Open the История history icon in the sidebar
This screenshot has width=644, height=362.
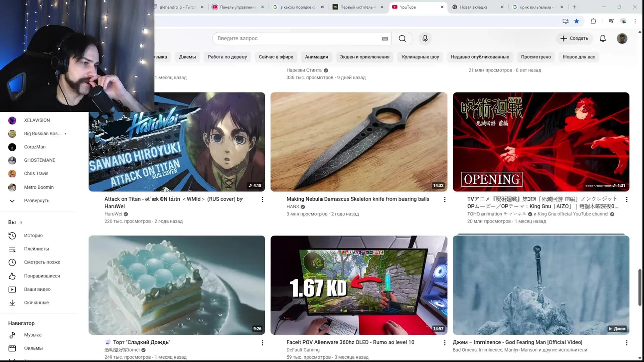coord(12,235)
